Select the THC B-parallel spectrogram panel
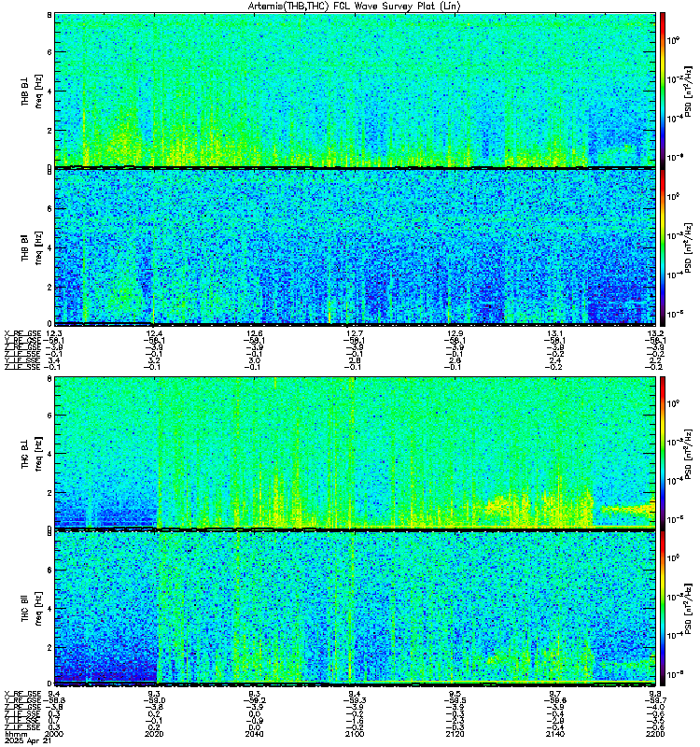700x747 pixels. (x=355, y=608)
